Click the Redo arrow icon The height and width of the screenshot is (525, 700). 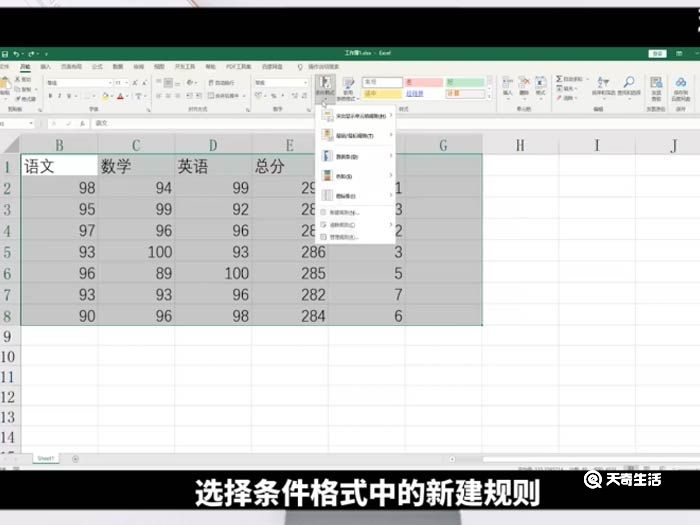click(x=31, y=54)
